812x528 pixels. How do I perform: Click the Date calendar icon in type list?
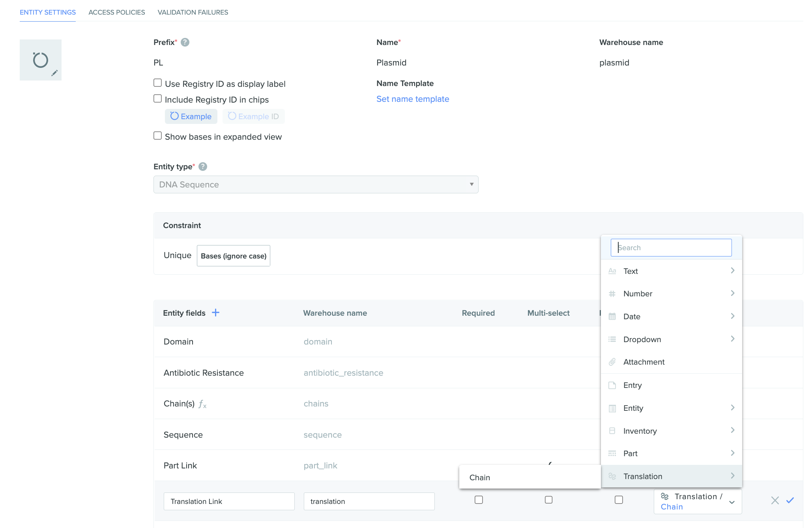pyautogui.click(x=612, y=316)
